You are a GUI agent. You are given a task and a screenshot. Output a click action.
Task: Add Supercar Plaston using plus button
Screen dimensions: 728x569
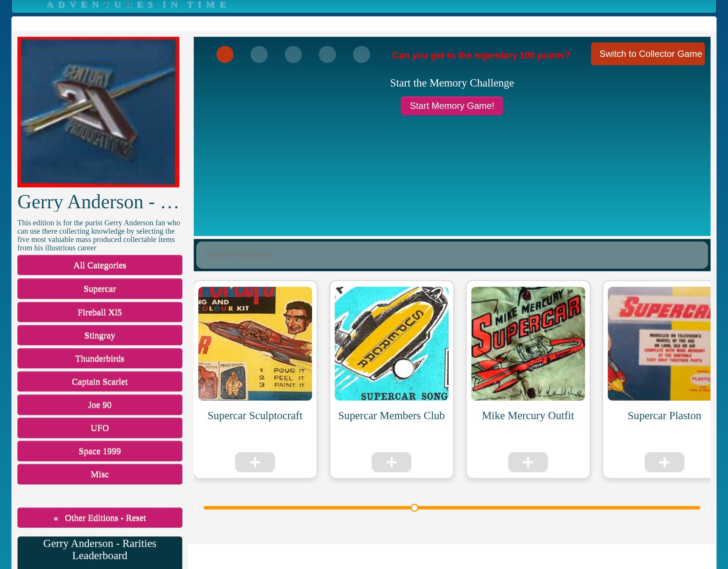[664, 462]
